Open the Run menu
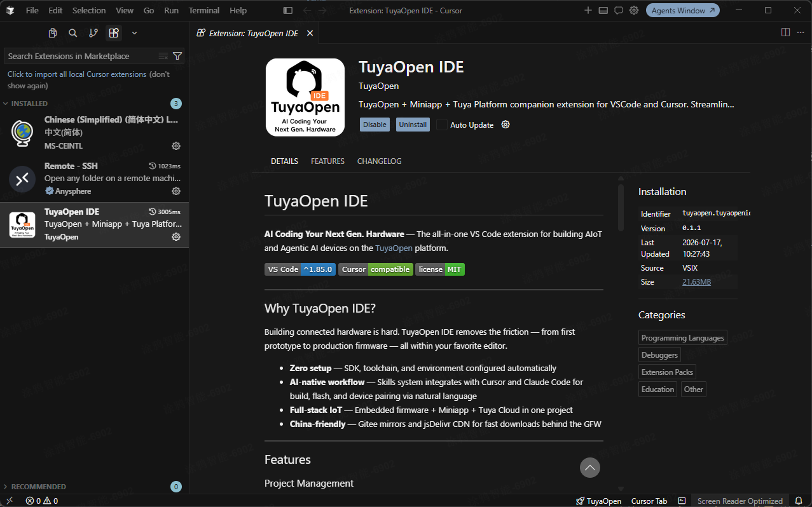812x507 pixels. (x=171, y=10)
